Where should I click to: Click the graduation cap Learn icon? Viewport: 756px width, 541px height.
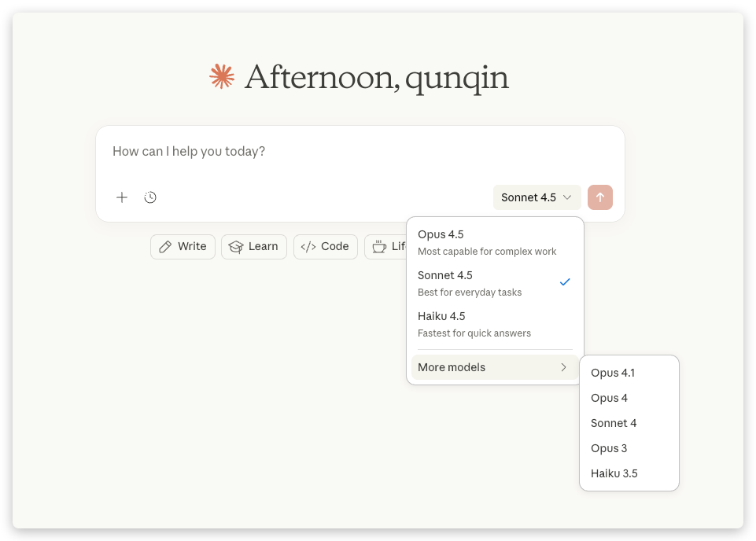pyautogui.click(x=236, y=247)
